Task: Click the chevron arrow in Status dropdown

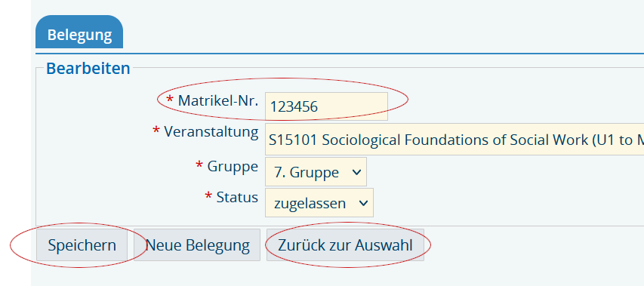Action: [x=363, y=203]
